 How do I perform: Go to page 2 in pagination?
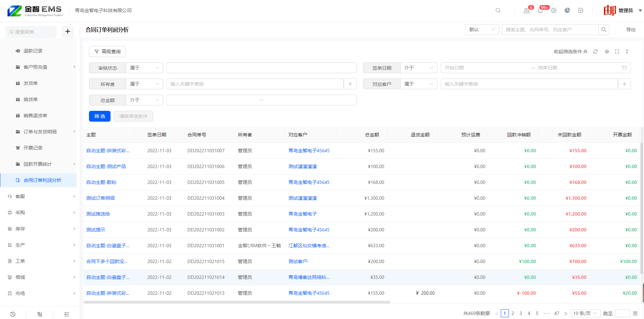(513, 313)
